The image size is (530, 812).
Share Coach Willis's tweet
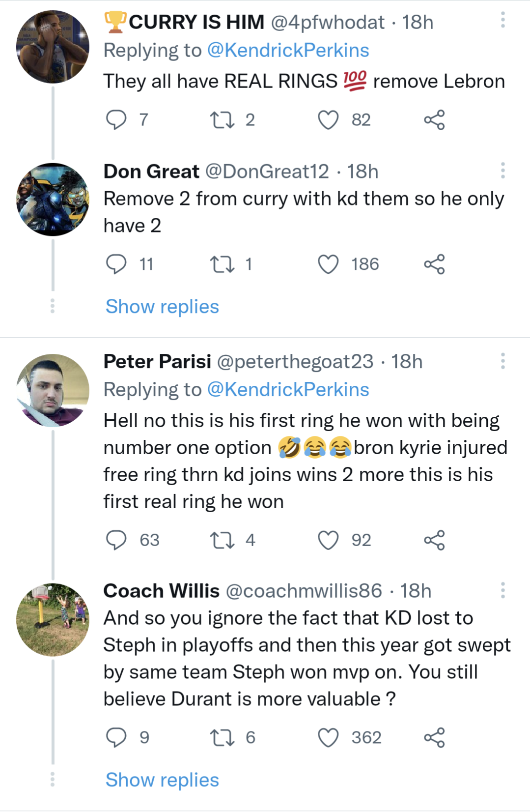(x=434, y=738)
